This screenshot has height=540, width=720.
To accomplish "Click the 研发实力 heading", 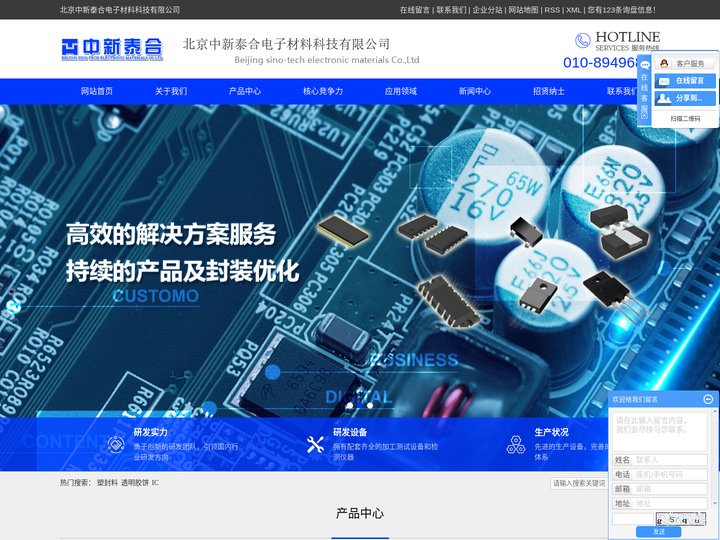I will click(151, 432).
